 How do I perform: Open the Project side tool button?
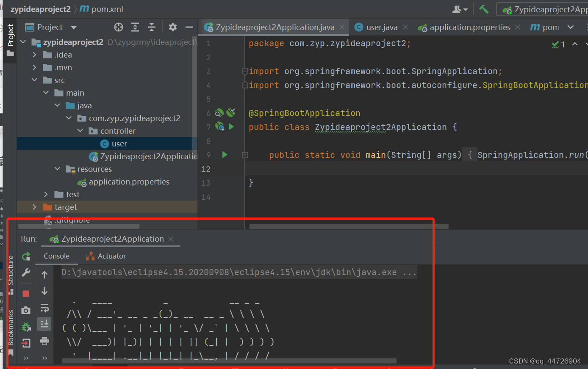click(x=11, y=39)
